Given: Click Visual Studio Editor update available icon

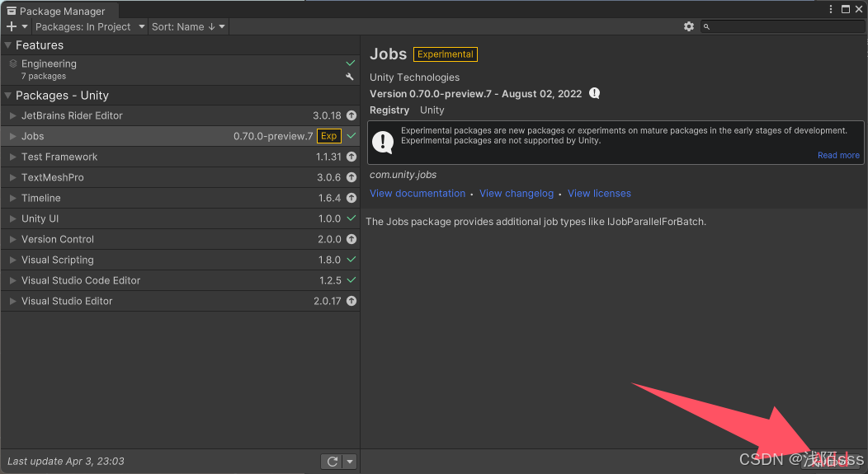Looking at the screenshot, I should 351,301.
